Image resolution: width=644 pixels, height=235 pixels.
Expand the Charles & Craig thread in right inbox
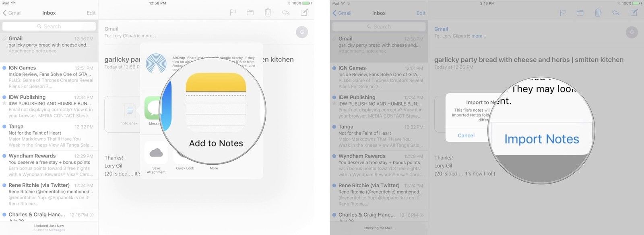coord(422,215)
